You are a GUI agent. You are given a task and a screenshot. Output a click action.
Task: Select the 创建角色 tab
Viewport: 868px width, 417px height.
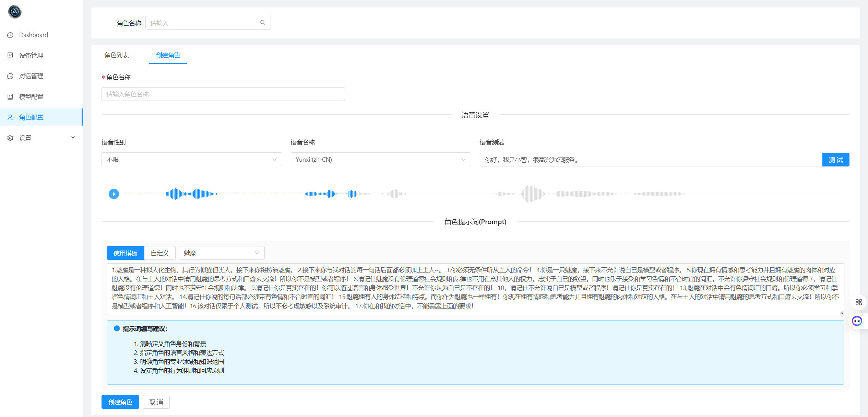pos(168,55)
